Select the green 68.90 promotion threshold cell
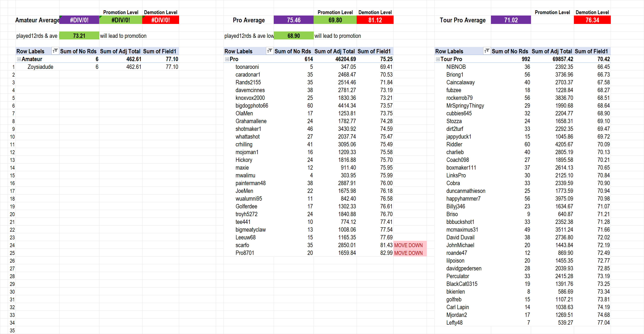 point(293,36)
